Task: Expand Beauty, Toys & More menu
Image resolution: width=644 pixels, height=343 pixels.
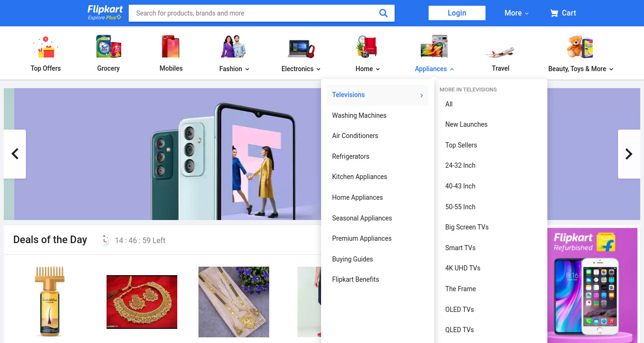Action: (580, 69)
